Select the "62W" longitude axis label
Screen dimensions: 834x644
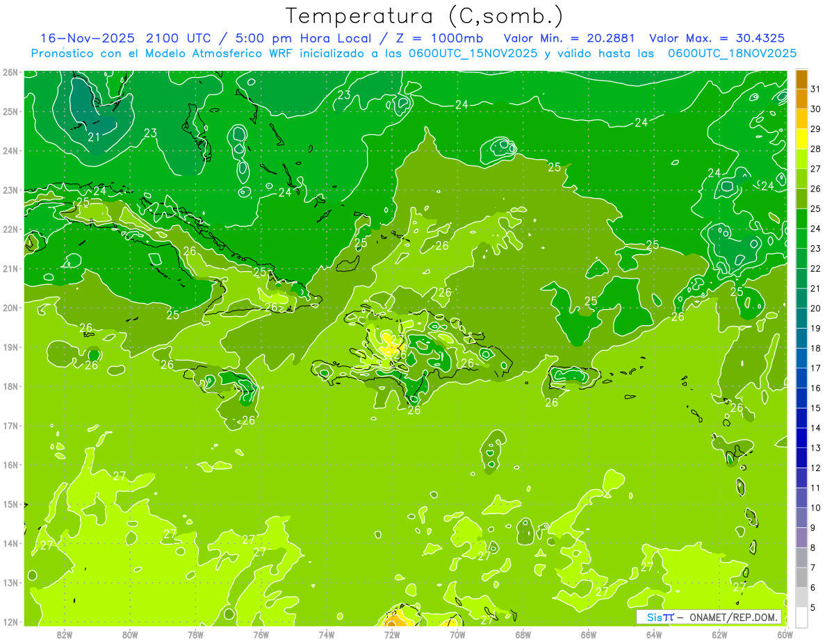tap(720, 634)
